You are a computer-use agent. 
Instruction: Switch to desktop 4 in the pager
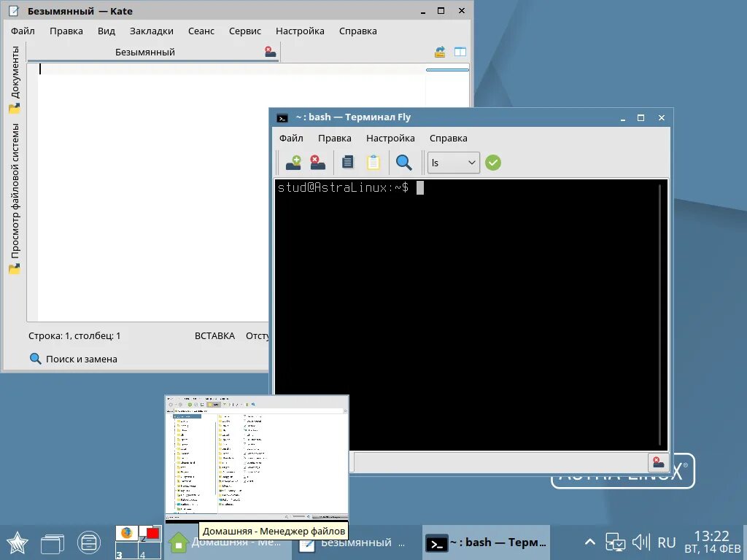(x=150, y=551)
